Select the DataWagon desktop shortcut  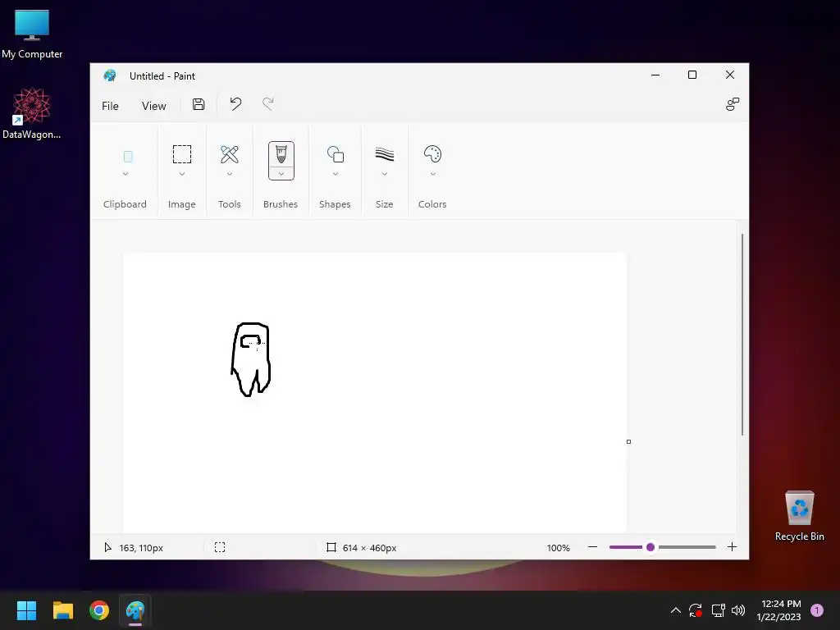click(x=32, y=113)
